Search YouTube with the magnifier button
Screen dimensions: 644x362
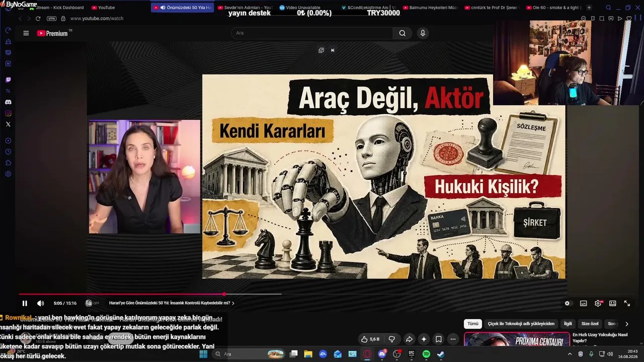coord(403,33)
